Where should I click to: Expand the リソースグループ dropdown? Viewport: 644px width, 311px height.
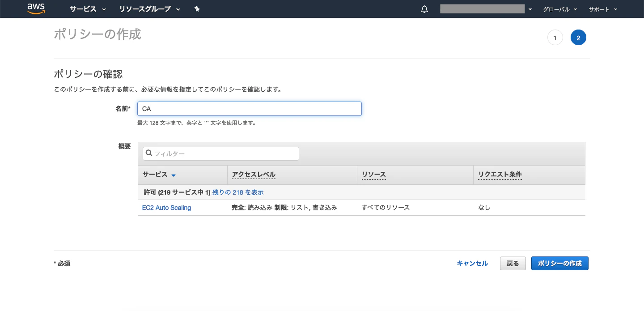(149, 9)
